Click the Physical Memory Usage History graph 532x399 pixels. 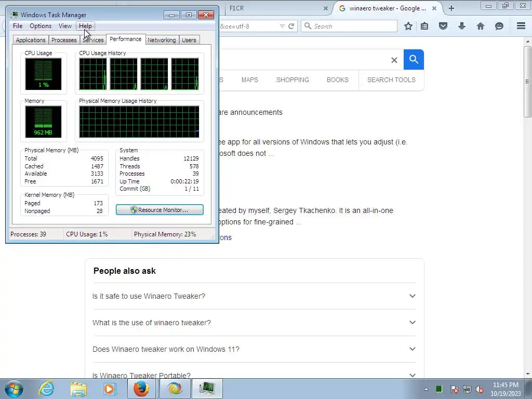tap(139, 122)
